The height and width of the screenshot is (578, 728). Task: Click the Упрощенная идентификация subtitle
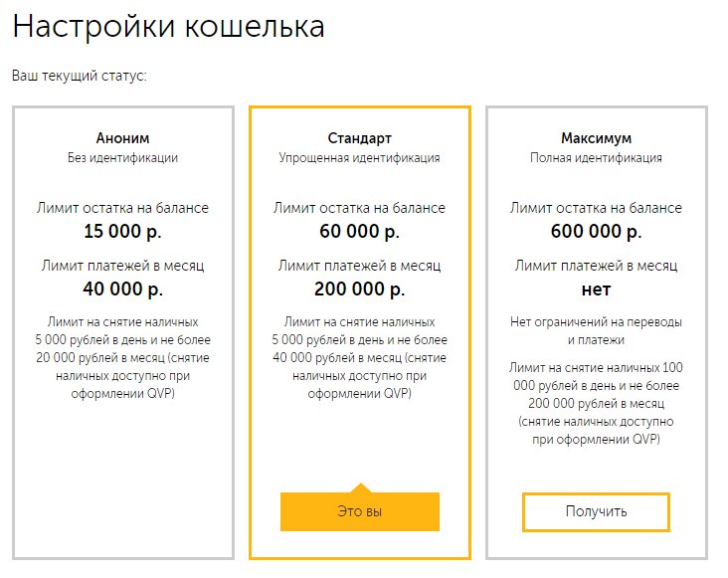point(359,157)
